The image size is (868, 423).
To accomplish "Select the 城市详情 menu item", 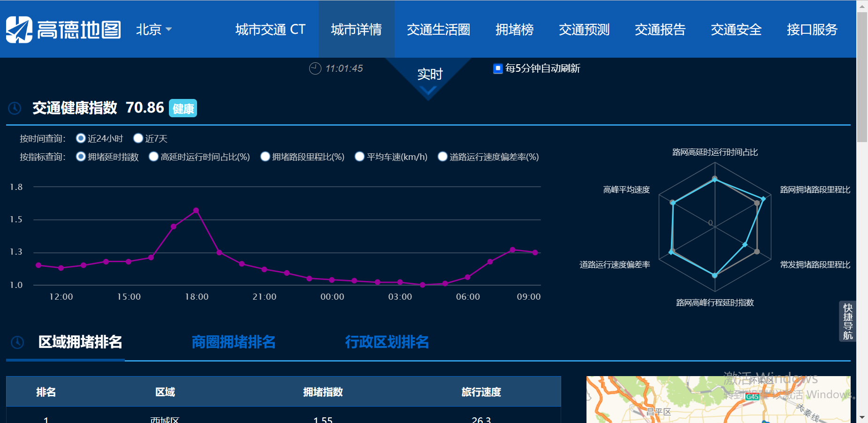I will coord(357,30).
